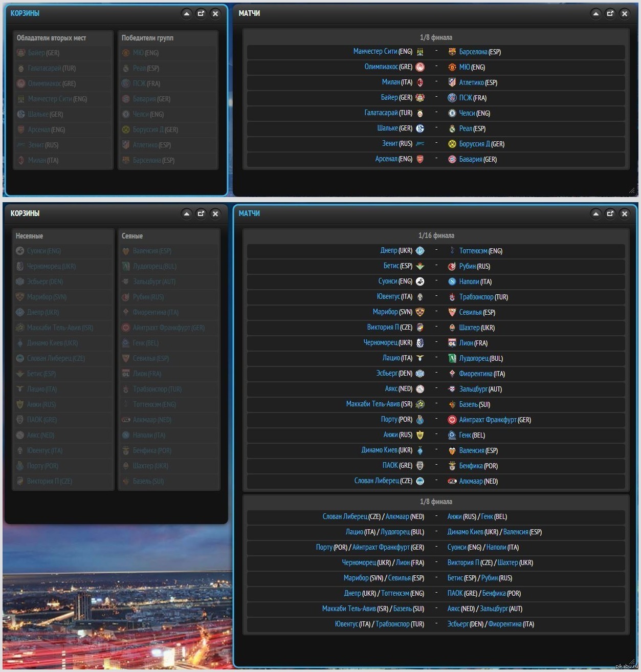Viewport: 641px width, 672px height.
Task: Click the 'Обладатели вторых мест' basket header
Action: [x=51, y=38]
